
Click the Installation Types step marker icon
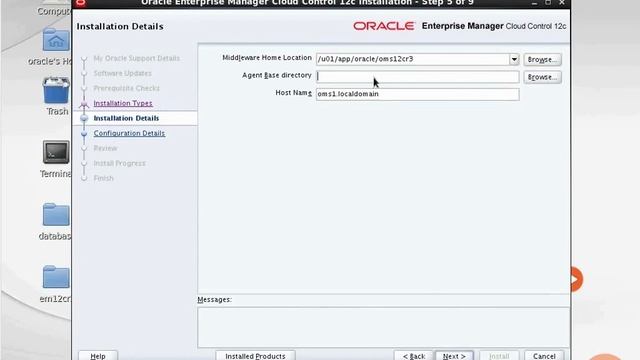click(84, 104)
